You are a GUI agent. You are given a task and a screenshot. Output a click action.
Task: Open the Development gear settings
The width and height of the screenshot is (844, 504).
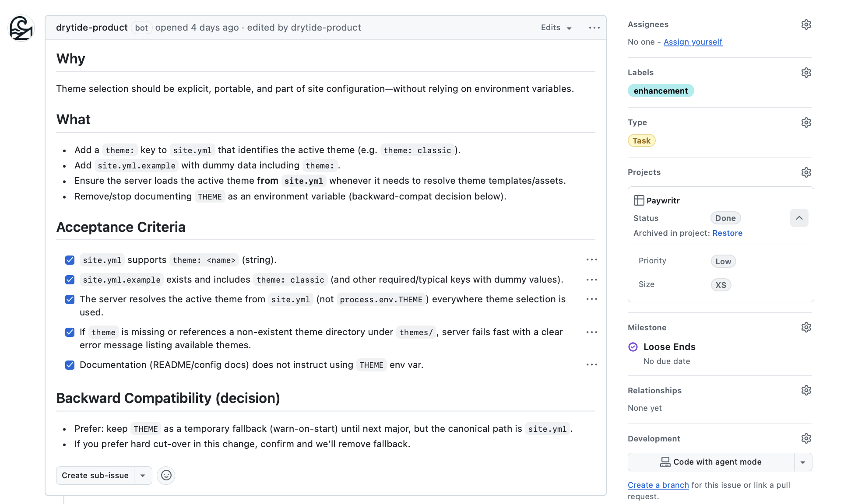click(x=806, y=438)
